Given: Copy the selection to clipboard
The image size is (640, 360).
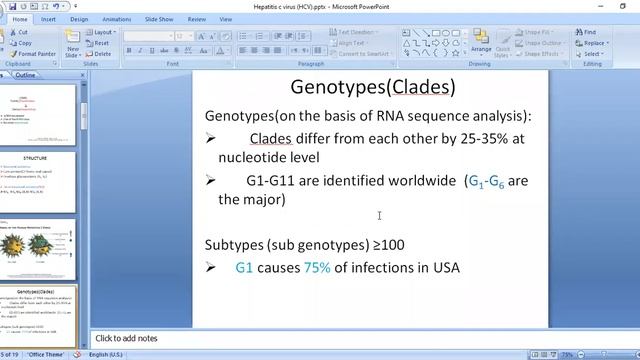Looking at the screenshot, I should (x=20, y=43).
